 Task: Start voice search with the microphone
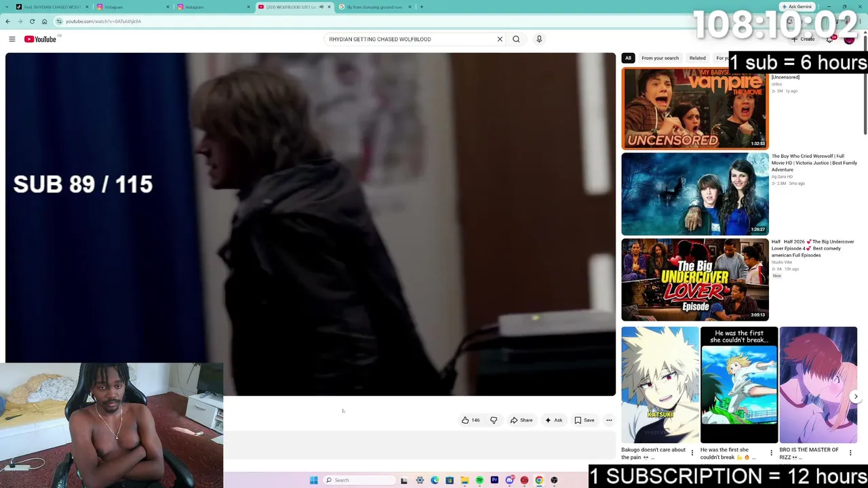(x=539, y=39)
